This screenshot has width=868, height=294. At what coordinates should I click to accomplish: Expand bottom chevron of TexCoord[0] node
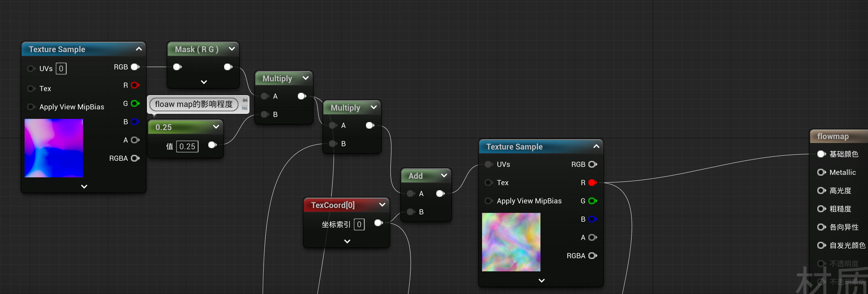[347, 241]
